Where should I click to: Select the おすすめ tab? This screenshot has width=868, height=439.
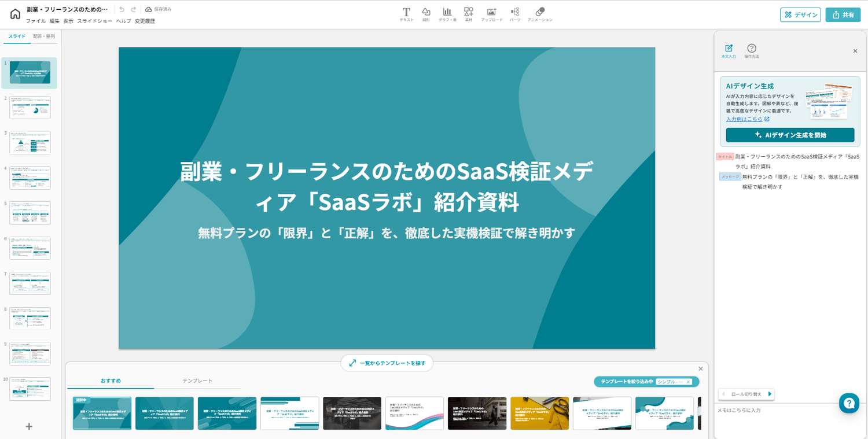point(111,381)
